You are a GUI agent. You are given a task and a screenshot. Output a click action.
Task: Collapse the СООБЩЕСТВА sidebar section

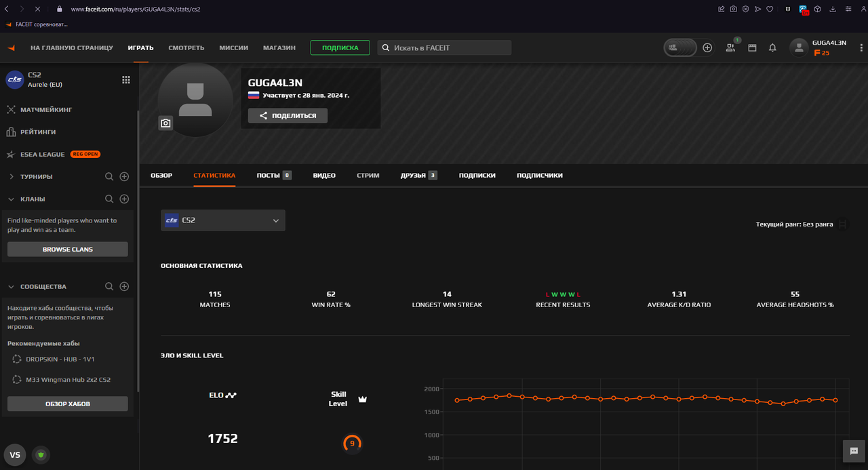coord(12,286)
